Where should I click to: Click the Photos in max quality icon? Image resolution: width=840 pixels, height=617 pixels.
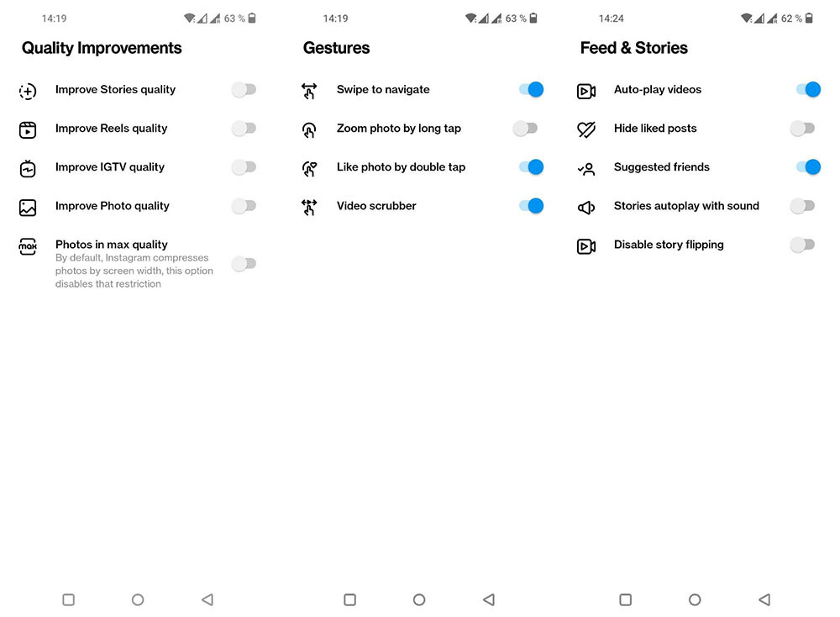tap(28, 246)
